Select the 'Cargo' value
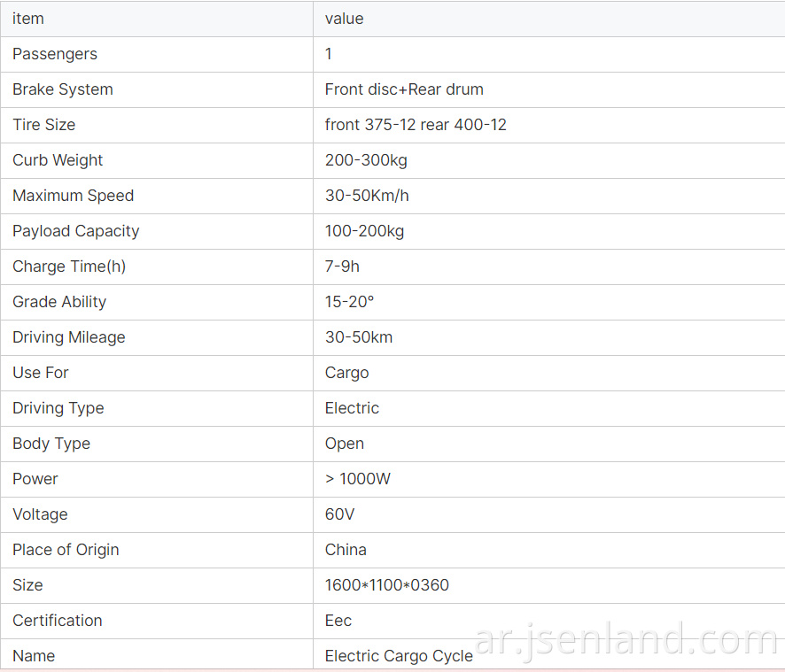Image resolution: width=785 pixels, height=672 pixels. coord(346,374)
